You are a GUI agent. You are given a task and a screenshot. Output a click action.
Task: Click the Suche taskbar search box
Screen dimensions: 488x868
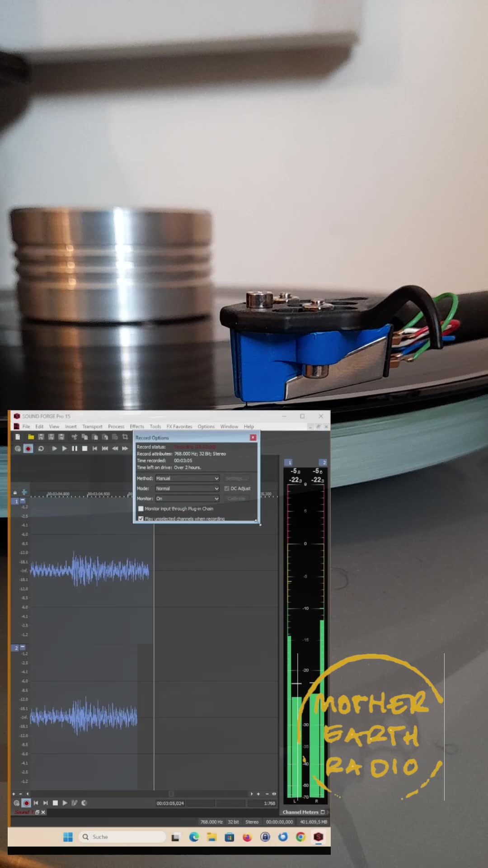122,837
